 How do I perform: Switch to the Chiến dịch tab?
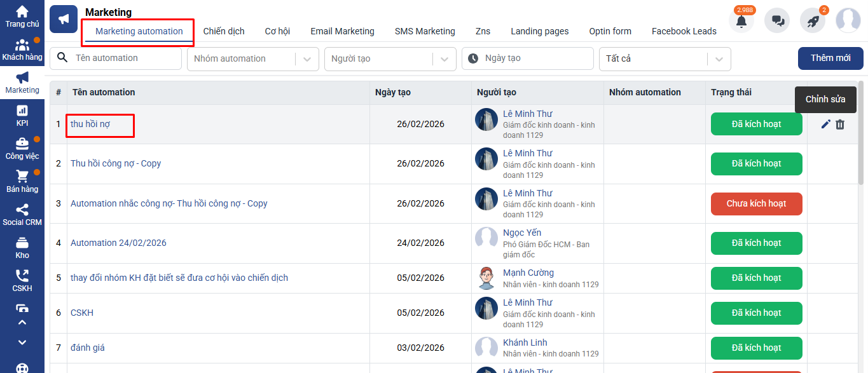click(224, 31)
